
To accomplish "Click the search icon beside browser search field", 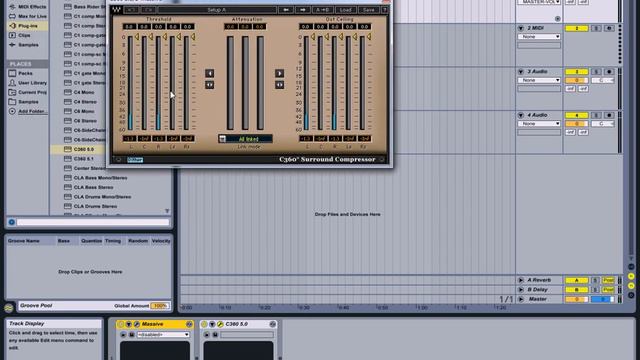I will click(11, 222).
